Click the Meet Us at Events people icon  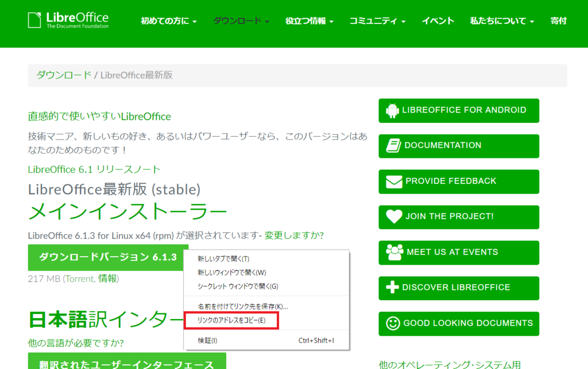pos(394,252)
